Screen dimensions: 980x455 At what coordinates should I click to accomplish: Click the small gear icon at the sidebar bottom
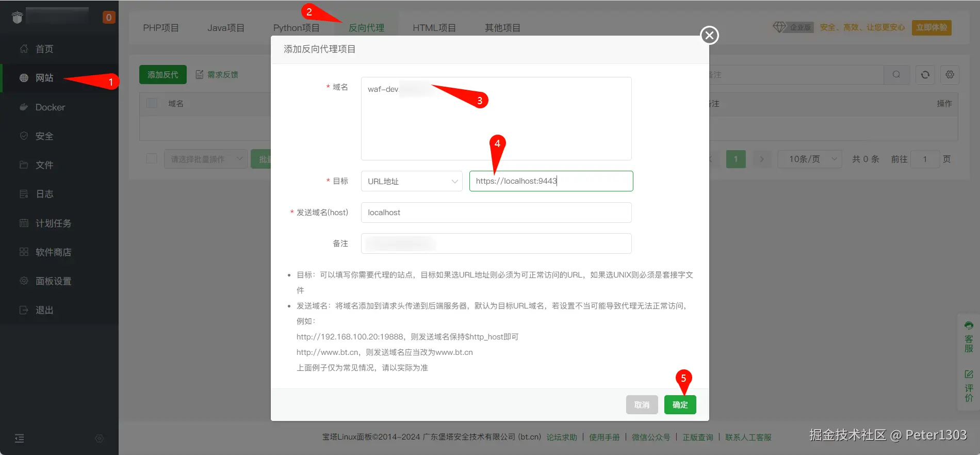100,438
